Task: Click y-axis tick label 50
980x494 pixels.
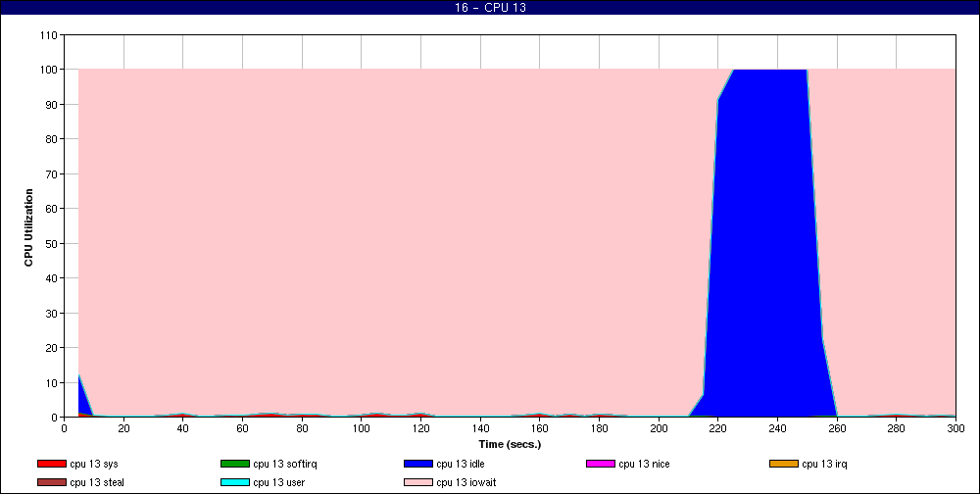Action: click(x=52, y=243)
